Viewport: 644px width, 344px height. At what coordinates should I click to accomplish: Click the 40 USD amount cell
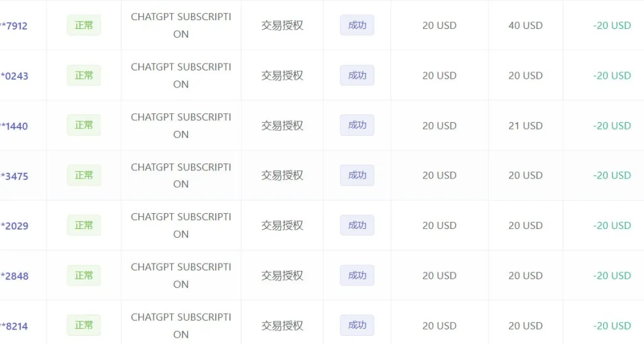coord(525,26)
